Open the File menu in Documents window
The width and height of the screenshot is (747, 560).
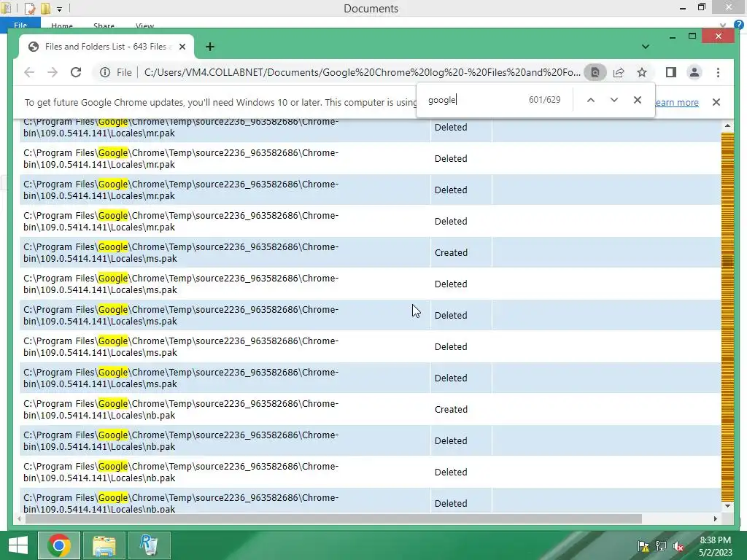(x=20, y=25)
